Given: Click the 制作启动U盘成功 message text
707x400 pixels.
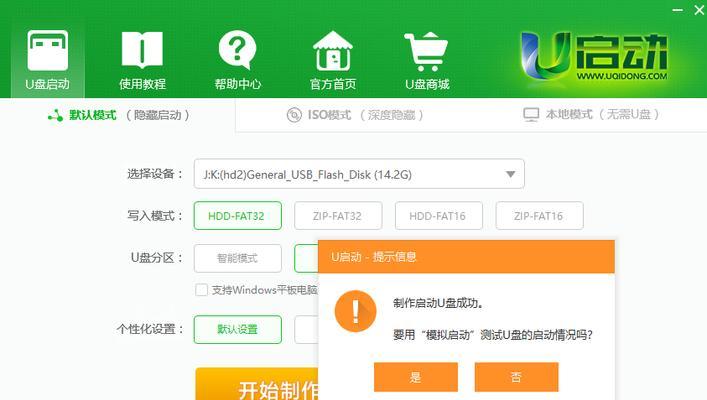Looking at the screenshot, I should tap(438, 303).
